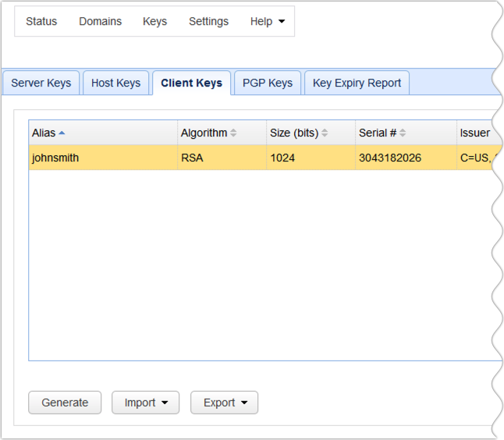Go to the Domains menu
The image size is (504, 440).
[100, 22]
